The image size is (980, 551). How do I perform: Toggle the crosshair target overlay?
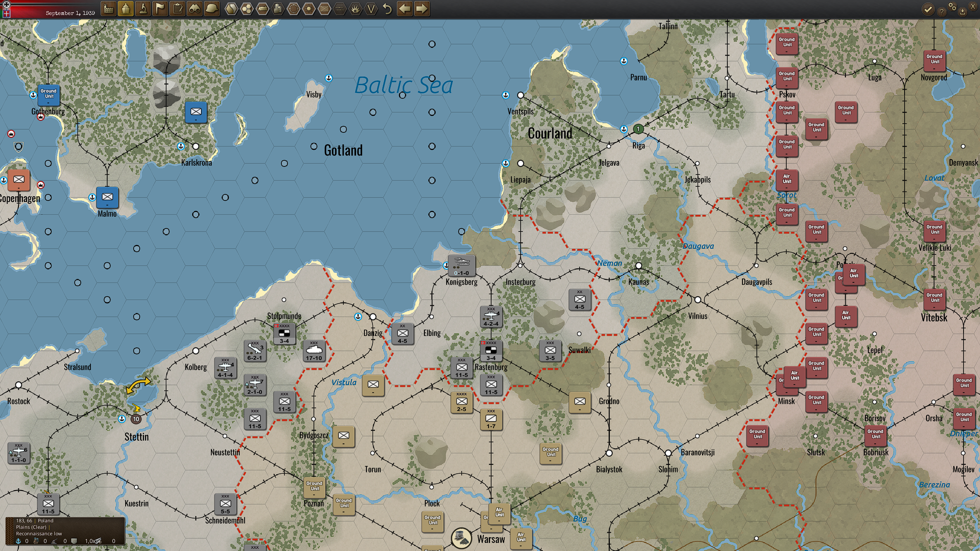(294, 9)
